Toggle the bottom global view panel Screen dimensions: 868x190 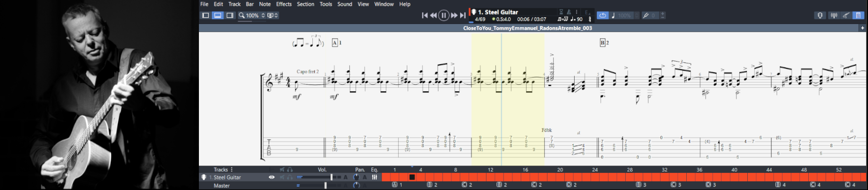218,15
